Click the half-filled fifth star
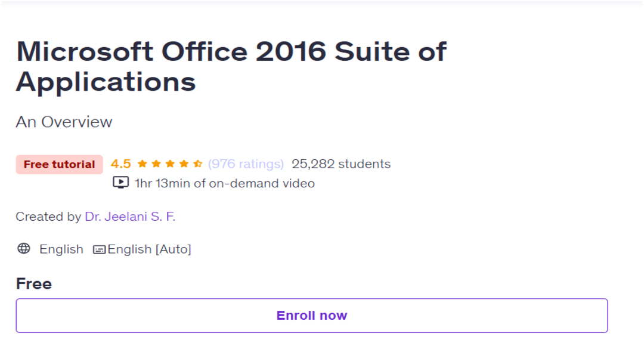Viewport: 644px width, 358px height. [197, 164]
